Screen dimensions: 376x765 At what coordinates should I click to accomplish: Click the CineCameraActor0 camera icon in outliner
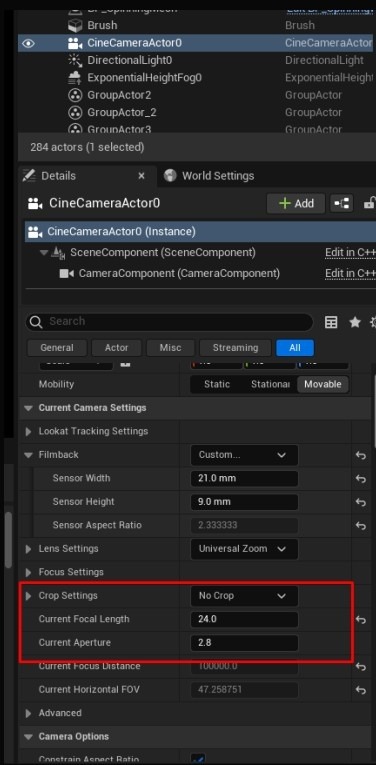[75, 43]
